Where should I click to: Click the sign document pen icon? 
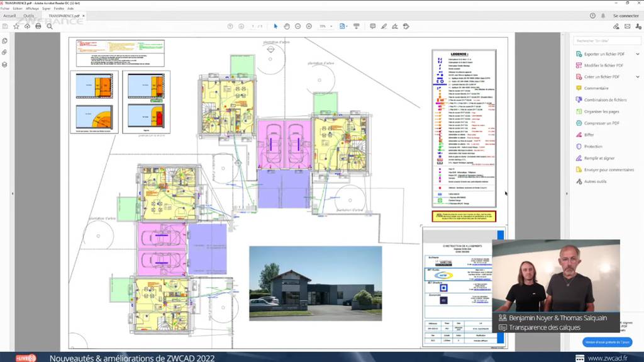click(395, 26)
